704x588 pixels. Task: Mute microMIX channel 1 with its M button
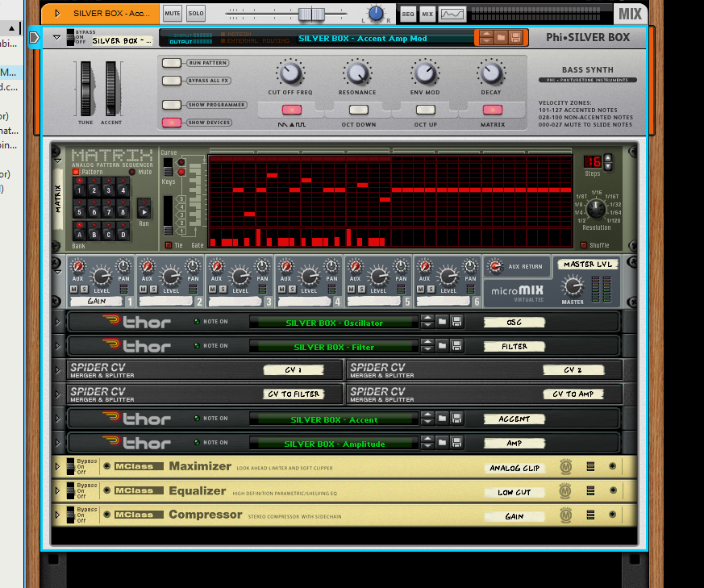(x=74, y=290)
